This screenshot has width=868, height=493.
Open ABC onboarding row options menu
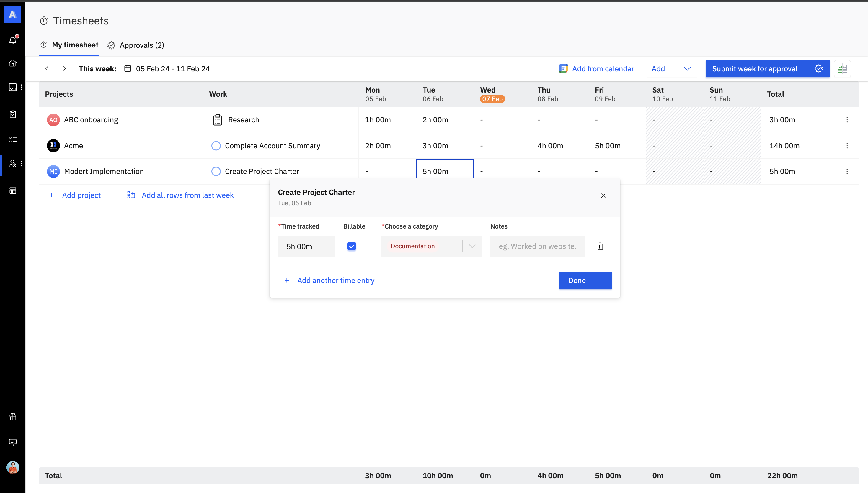847,120
